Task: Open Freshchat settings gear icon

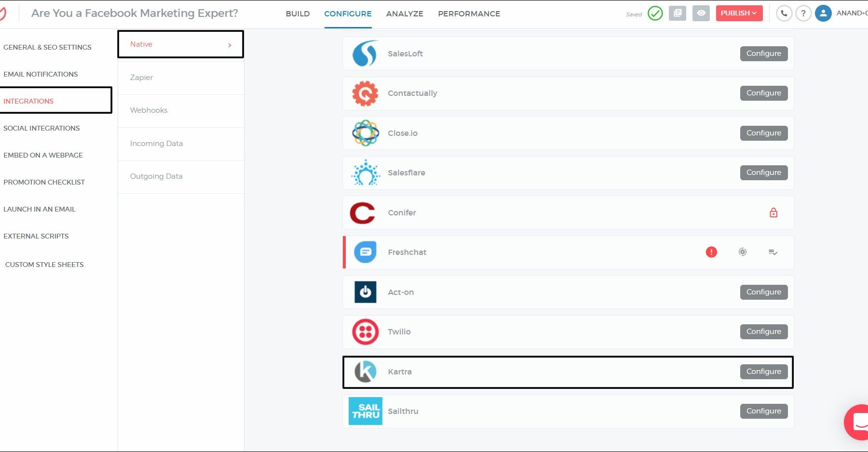Action: pos(743,252)
